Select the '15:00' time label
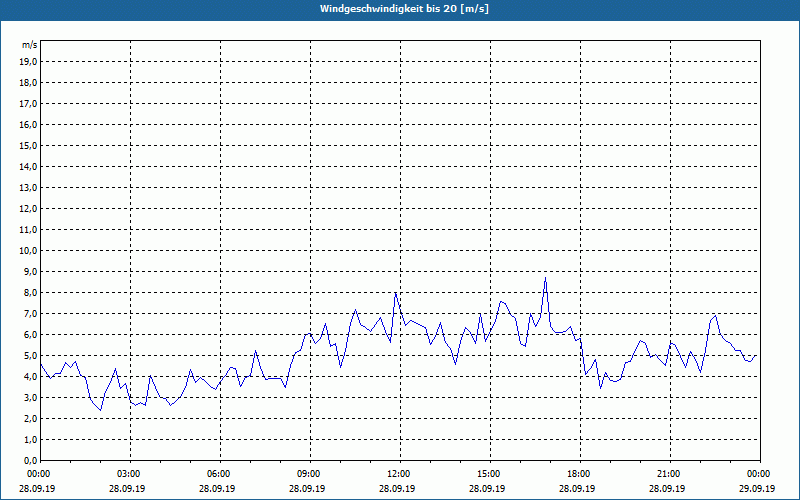This screenshot has height=500, width=800. [x=487, y=474]
